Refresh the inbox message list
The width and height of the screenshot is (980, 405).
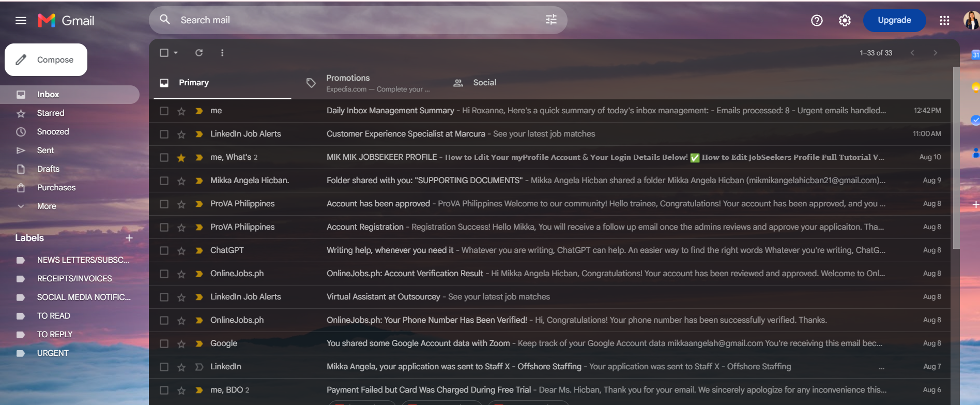click(199, 53)
